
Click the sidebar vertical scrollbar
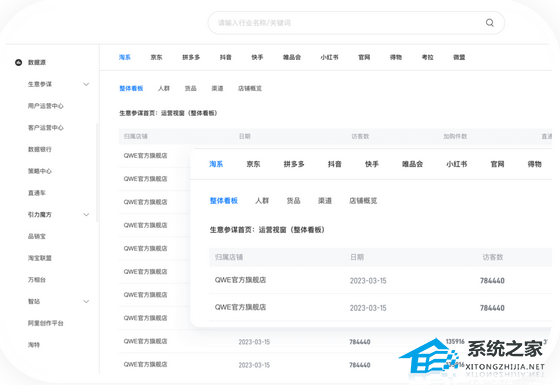(x=97, y=173)
